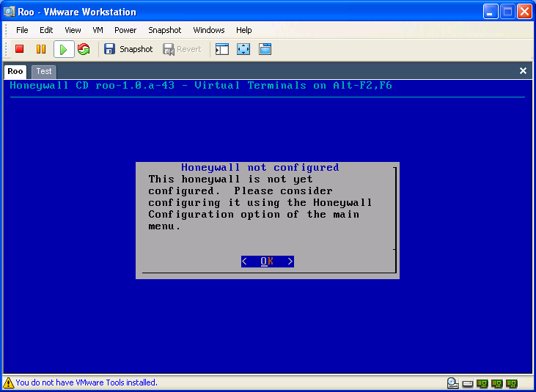536x392 pixels.
Task: Click the grayed Revert button
Action: click(x=182, y=50)
